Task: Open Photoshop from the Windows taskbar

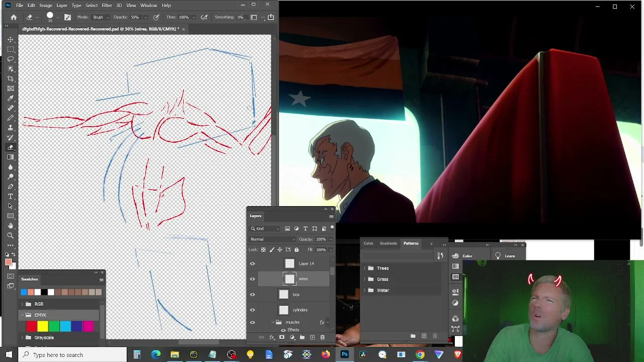Action: click(345, 355)
